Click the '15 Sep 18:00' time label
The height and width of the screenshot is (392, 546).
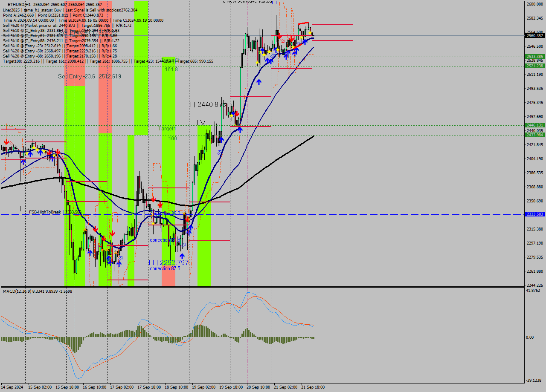click(67, 387)
